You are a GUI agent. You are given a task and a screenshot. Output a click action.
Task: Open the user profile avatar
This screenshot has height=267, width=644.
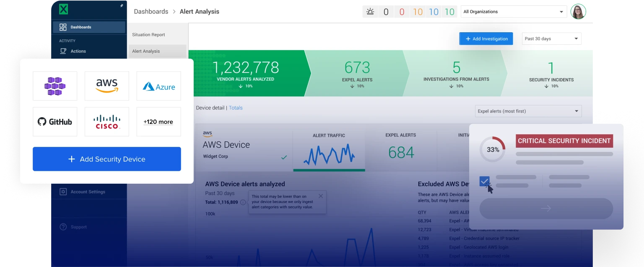578,12
